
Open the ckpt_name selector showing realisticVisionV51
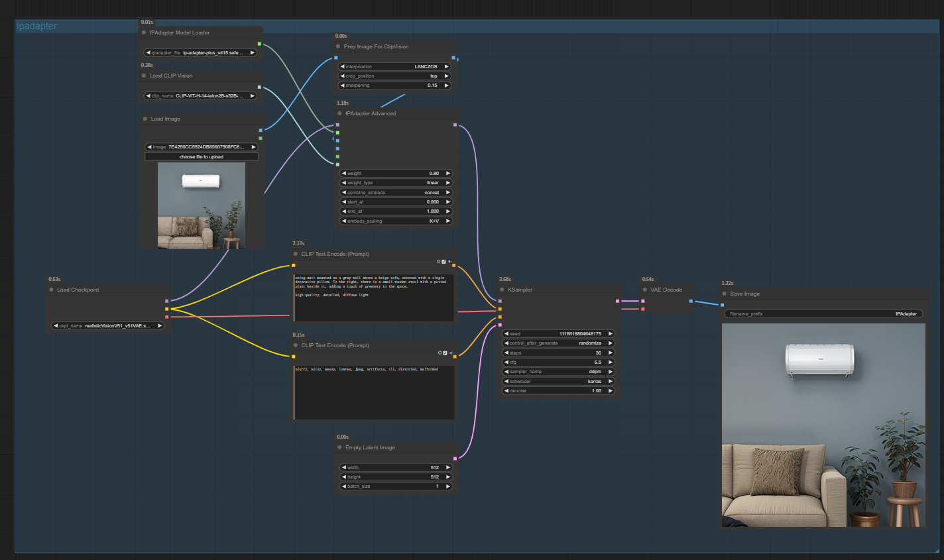[x=106, y=325]
